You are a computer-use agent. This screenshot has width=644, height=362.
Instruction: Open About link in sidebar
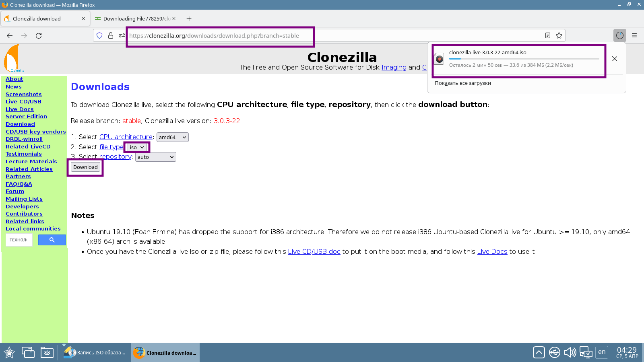(x=14, y=79)
